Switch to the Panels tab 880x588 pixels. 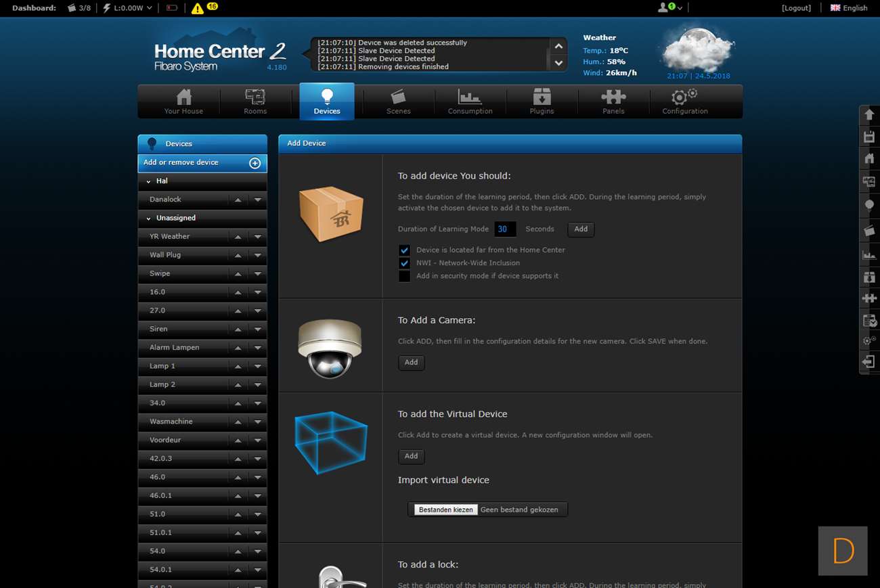(613, 101)
